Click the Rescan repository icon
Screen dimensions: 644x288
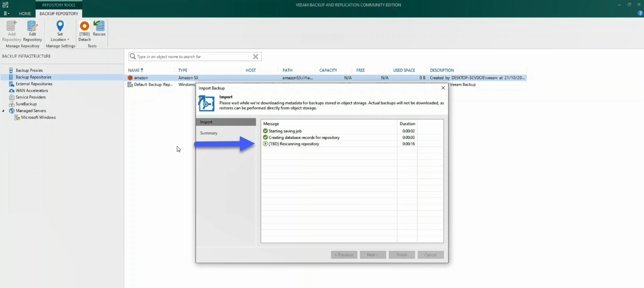99,29
